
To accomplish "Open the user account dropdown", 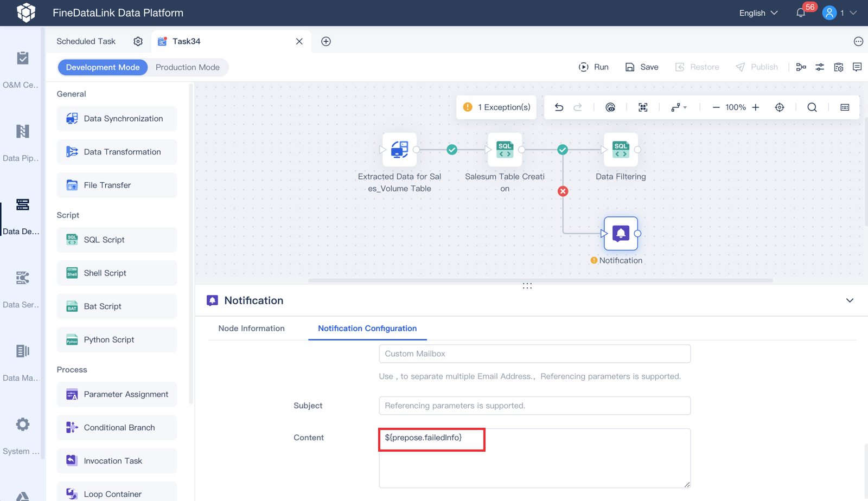I will (x=840, y=12).
